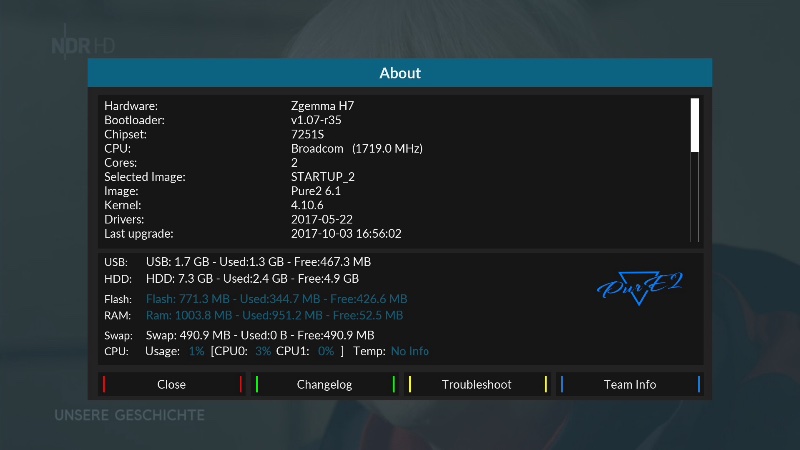
Task: Click the USB storage usage line
Action: [x=258, y=261]
